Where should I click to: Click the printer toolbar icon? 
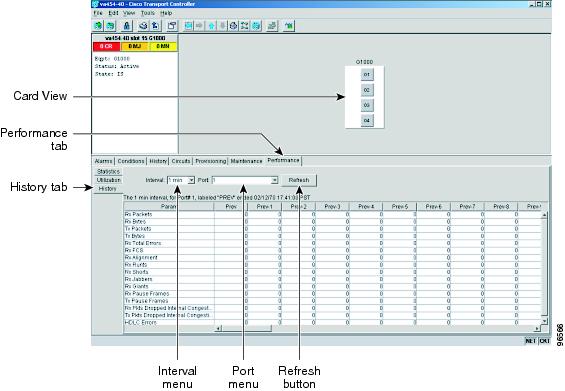143,26
